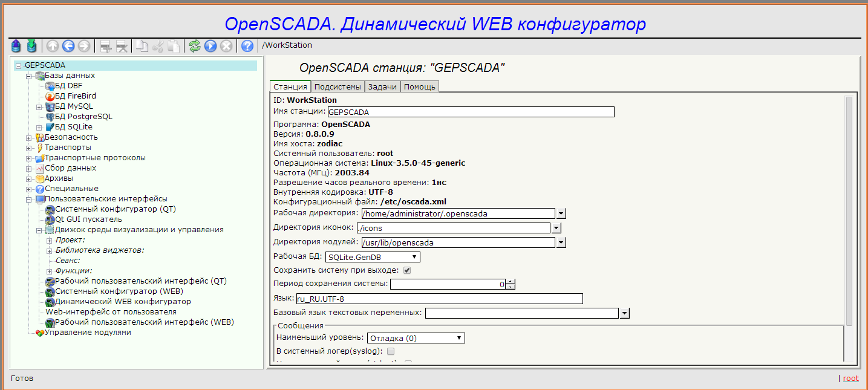Viewport: 868px width, 390px height.
Task: Open help via the question mark icon
Action: pos(247,45)
